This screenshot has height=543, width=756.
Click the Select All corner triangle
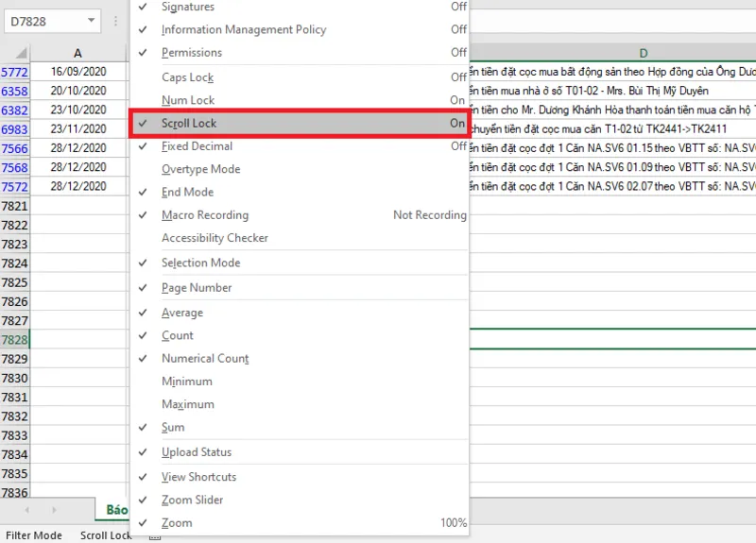[21, 52]
